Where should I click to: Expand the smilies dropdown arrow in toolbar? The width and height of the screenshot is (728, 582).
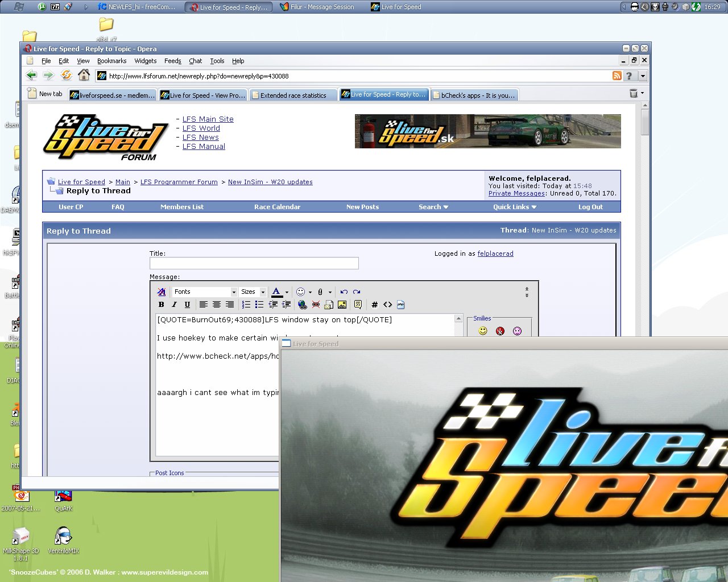click(x=310, y=292)
